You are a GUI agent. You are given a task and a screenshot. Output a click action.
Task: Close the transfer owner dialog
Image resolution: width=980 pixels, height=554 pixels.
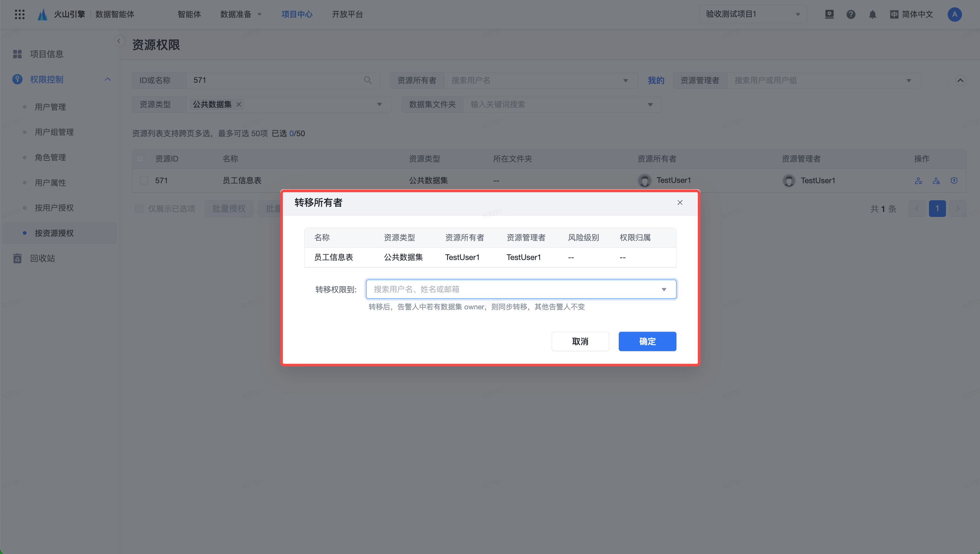point(680,203)
